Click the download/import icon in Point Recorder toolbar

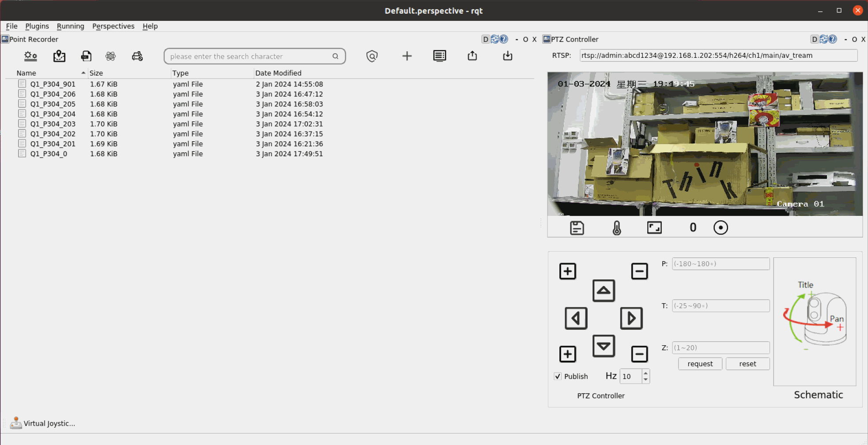click(x=507, y=56)
